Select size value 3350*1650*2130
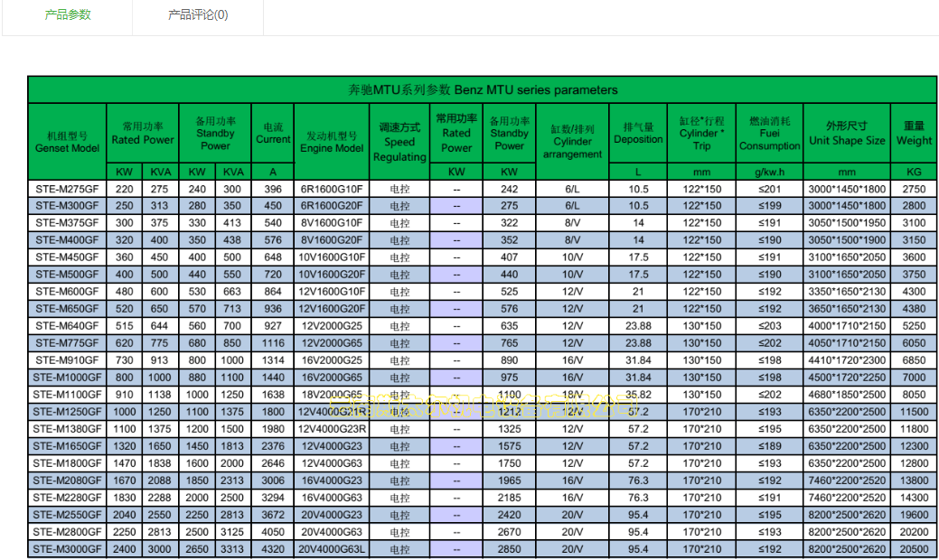 click(847, 292)
